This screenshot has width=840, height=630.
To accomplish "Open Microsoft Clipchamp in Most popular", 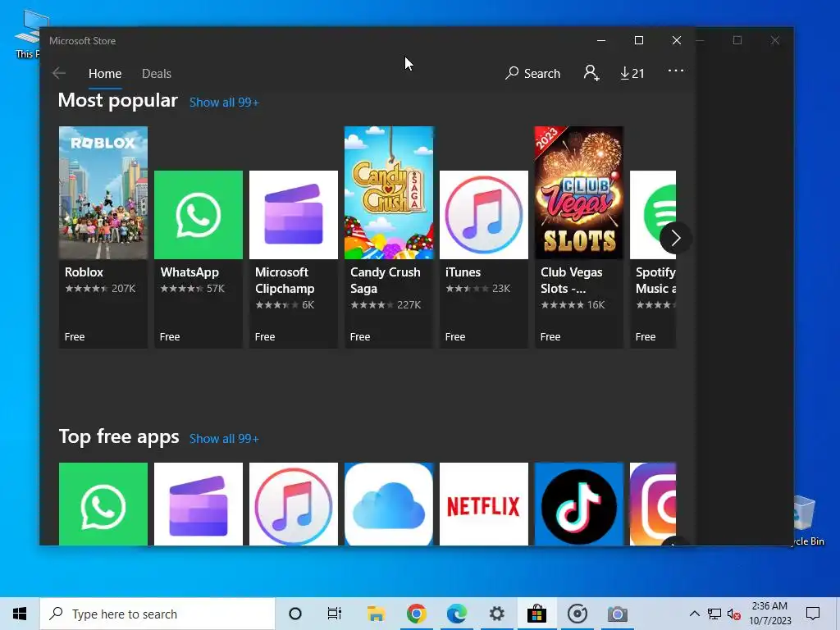I will [294, 259].
